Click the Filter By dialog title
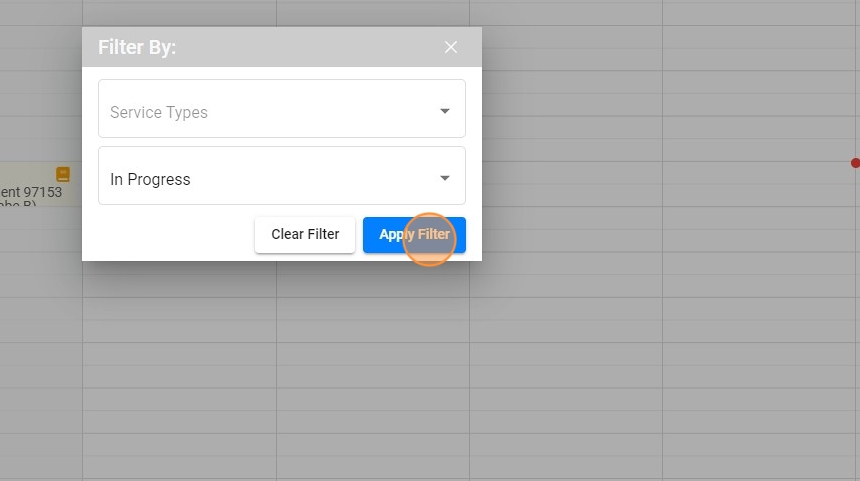860x481 pixels. pos(137,47)
